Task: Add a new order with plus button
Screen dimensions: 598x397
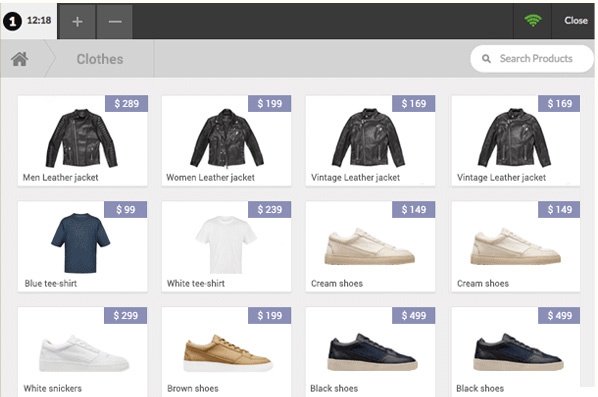Action: click(x=77, y=21)
